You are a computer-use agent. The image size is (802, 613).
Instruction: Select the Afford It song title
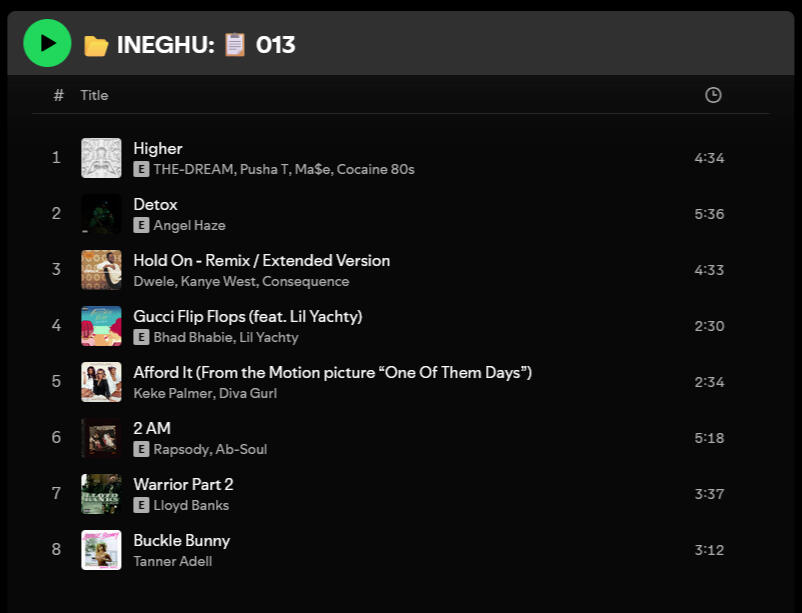332,373
